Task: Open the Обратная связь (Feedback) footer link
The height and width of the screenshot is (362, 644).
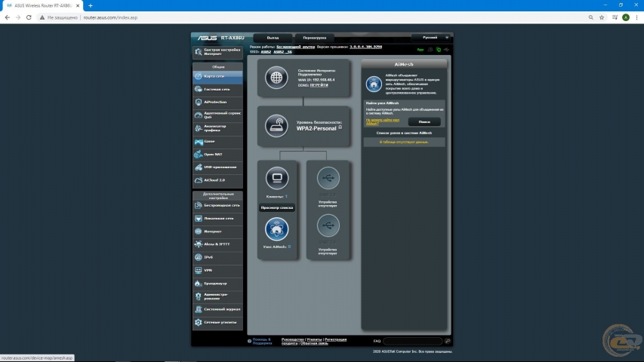Action: pos(314,344)
